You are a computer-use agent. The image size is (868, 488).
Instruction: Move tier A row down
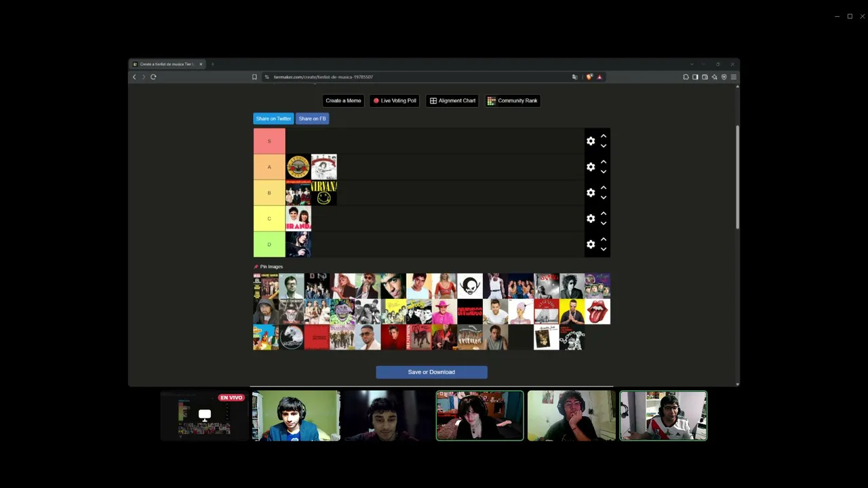(604, 171)
